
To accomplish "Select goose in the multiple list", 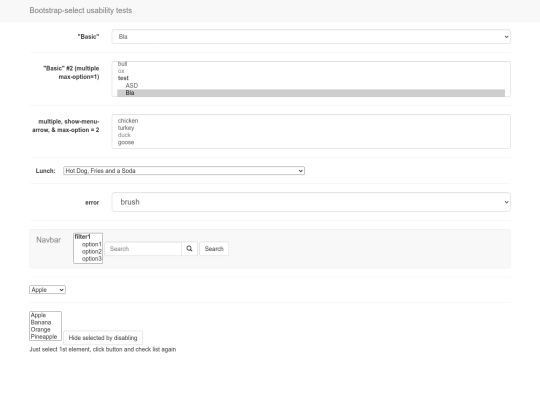I will point(311,142).
